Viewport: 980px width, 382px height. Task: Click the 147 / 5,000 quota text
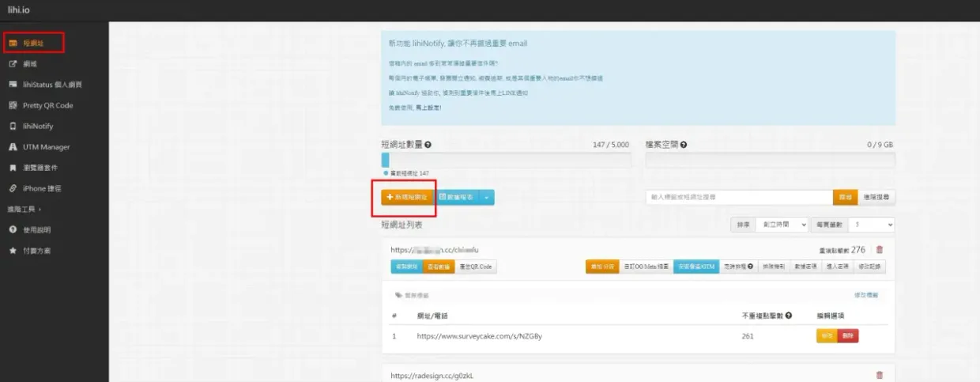[611, 146]
